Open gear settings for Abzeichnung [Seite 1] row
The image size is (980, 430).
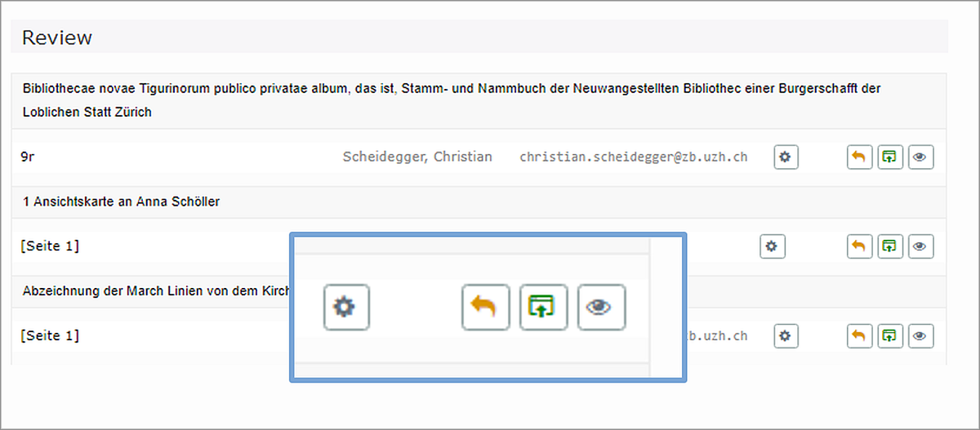(x=786, y=335)
